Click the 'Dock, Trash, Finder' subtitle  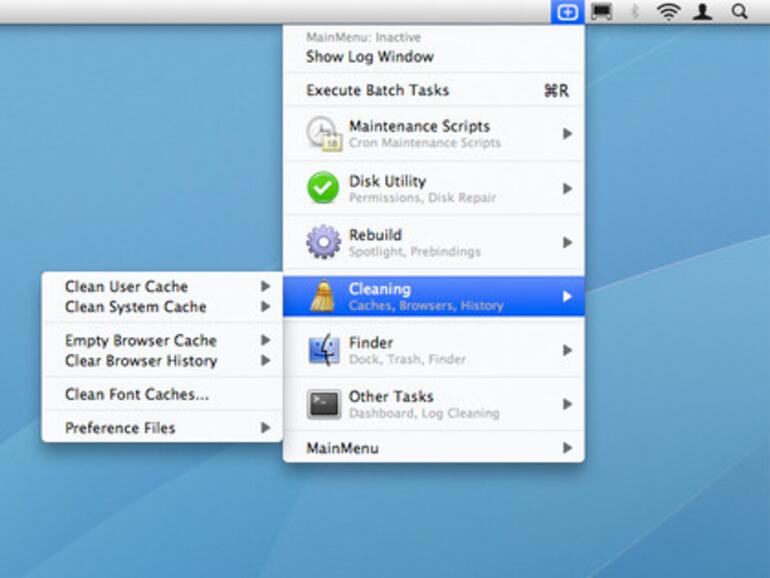point(407,359)
